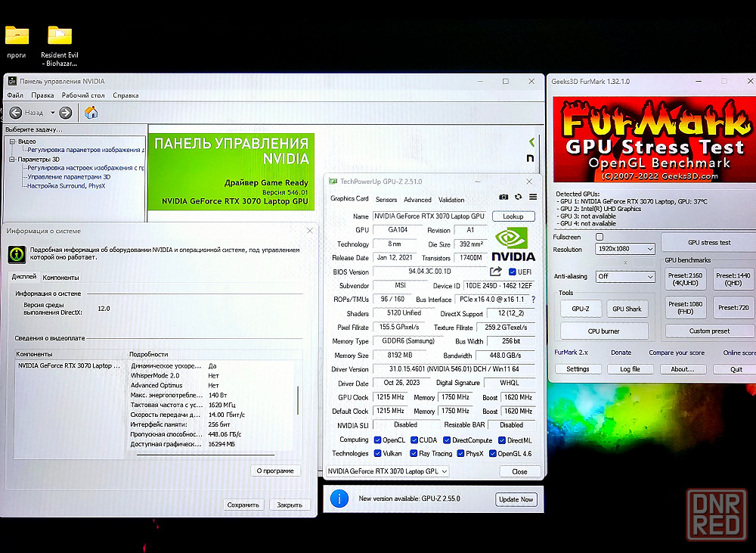Click the Home icon in NVIDIA Control Panel
This screenshot has height=553, width=756.
point(91,113)
